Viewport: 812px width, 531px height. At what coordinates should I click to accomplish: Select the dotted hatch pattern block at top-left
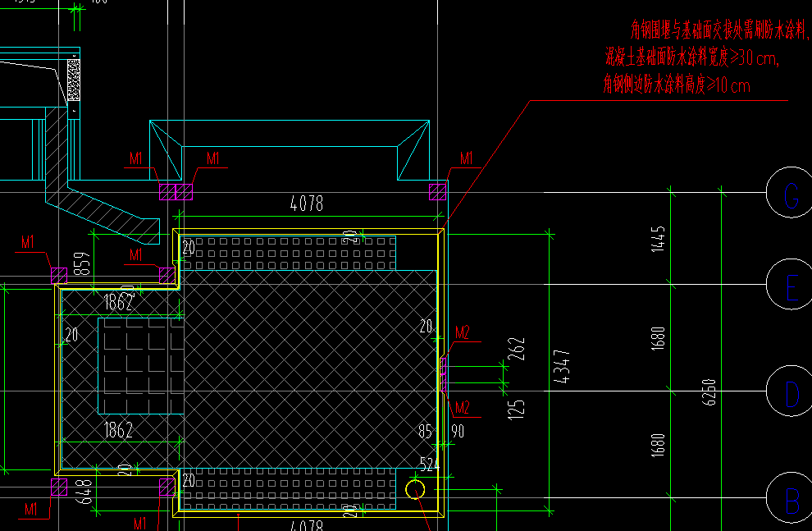[73, 78]
